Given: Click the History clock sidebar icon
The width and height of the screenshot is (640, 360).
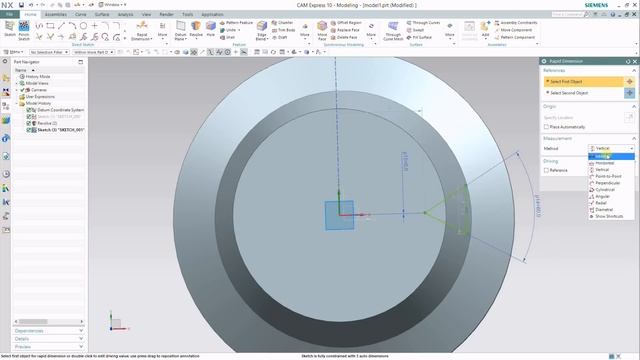Looking at the screenshot, I should pos(6,174).
